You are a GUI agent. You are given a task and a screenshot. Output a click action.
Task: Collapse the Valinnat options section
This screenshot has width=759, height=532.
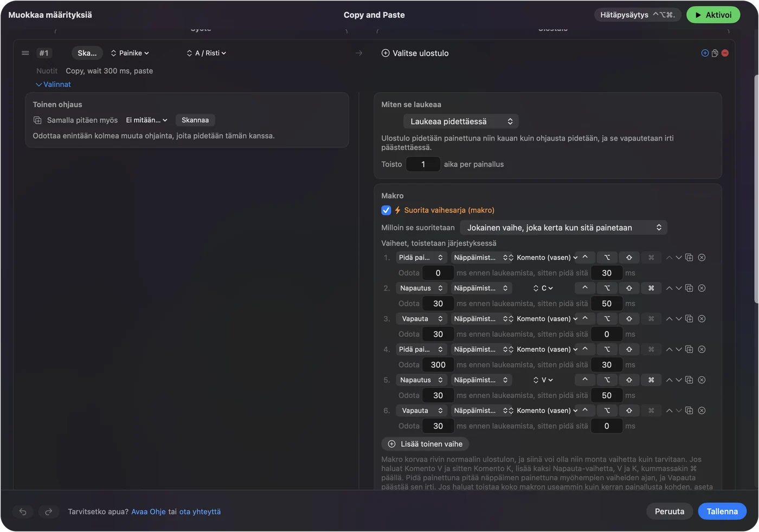click(53, 85)
